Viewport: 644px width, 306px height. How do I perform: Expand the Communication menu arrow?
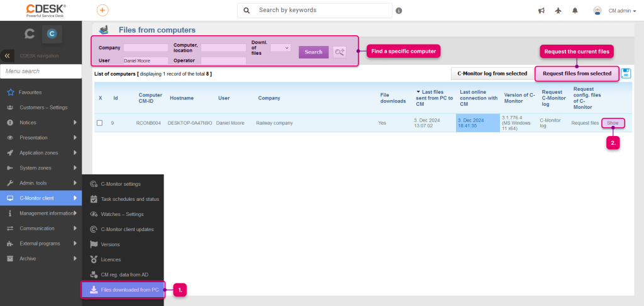pos(75,229)
